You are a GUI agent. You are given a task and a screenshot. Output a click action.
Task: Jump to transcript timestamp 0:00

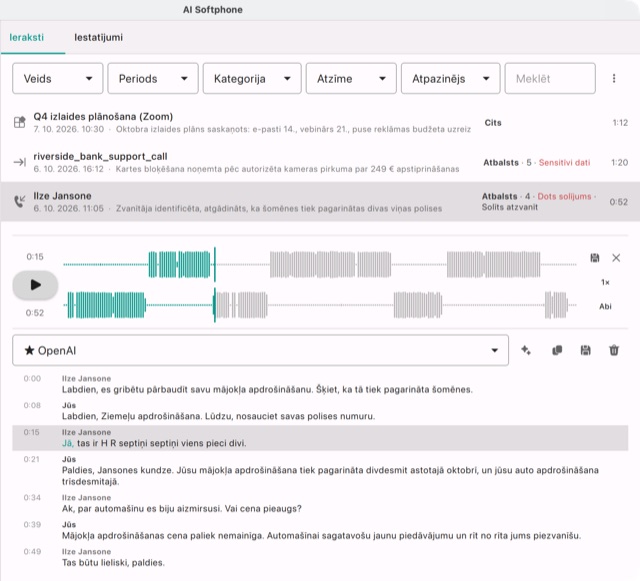point(32,378)
